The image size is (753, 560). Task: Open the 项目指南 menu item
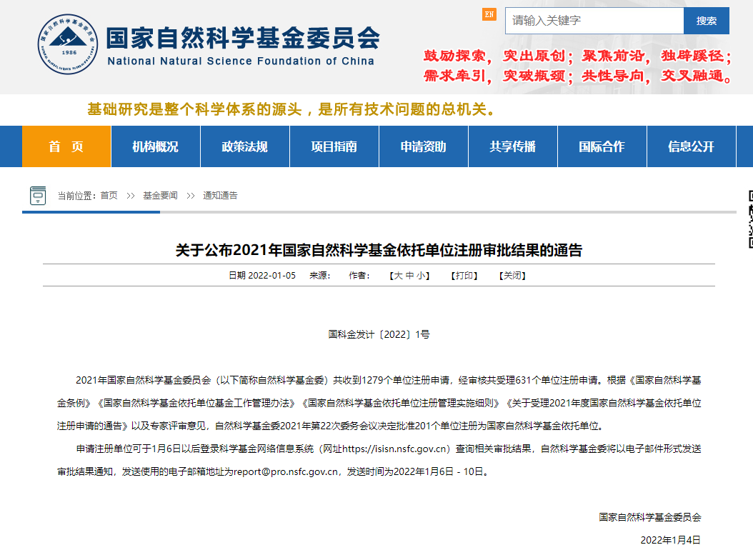click(334, 146)
